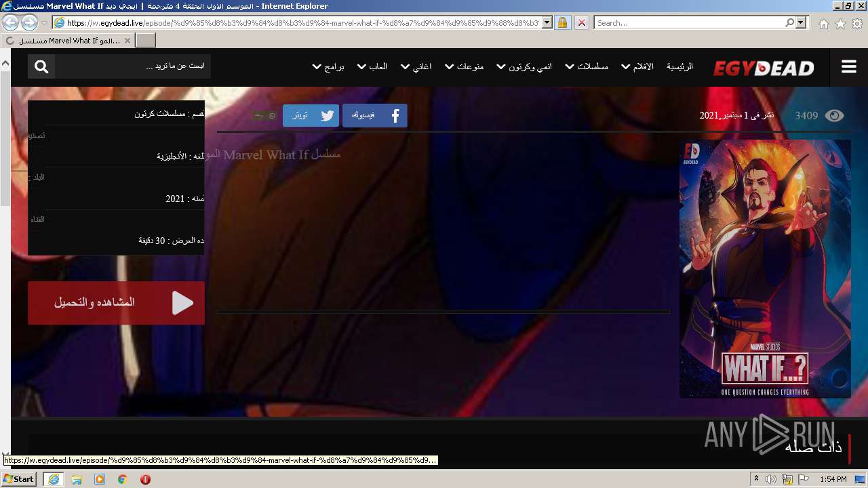Open the search provider dropdown arrow
The image size is (868, 488).
click(x=802, y=22)
